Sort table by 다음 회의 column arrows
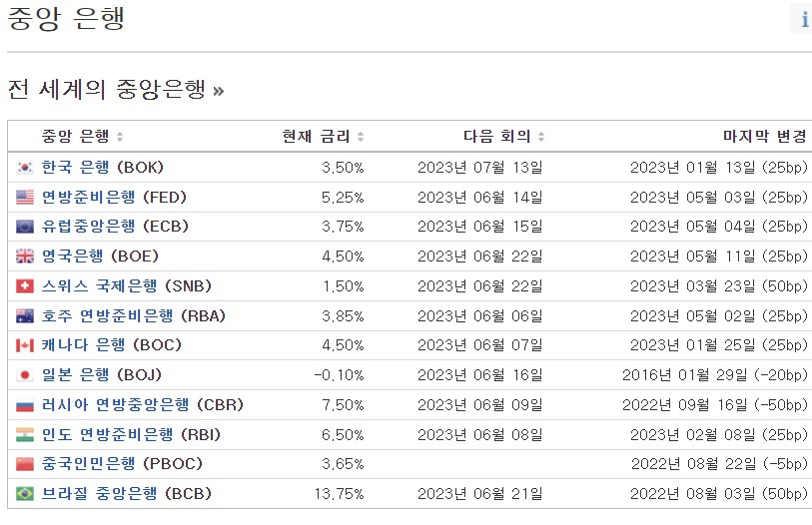Viewport: 812px width, 525px height. click(541, 137)
